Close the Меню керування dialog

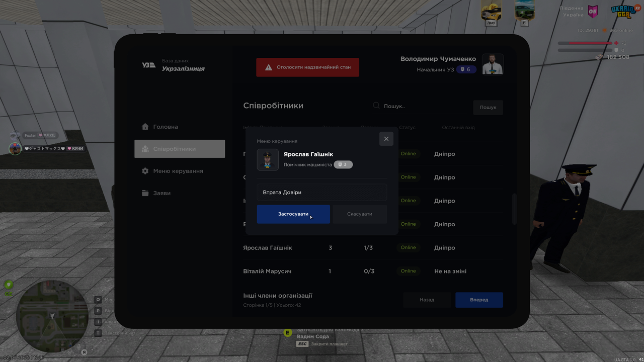pos(386,139)
